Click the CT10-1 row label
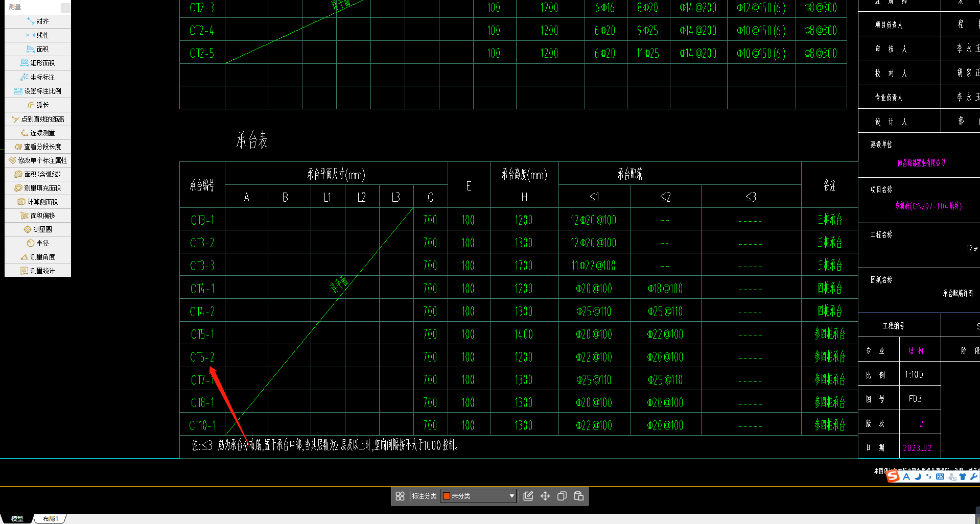Screen dimensions: 980x524 point(202,425)
